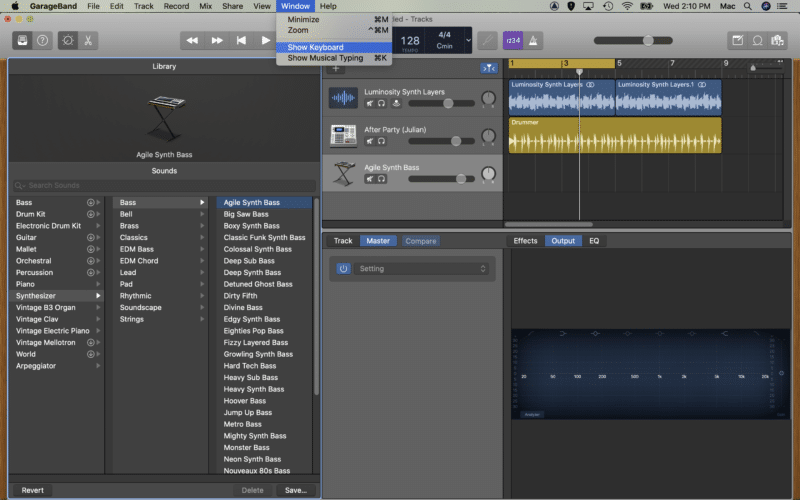The image size is (800, 500).
Task: Select Show Keyboard in Window menu
Action: tap(334, 47)
